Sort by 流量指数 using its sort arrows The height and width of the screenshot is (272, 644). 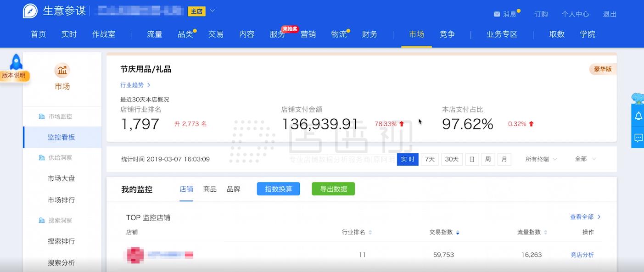[x=545, y=232]
